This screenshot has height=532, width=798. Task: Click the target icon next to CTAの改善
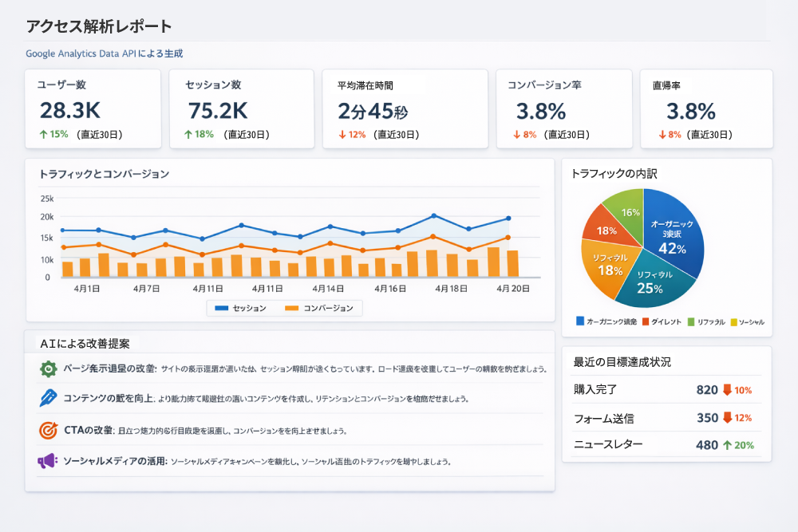[x=49, y=430]
